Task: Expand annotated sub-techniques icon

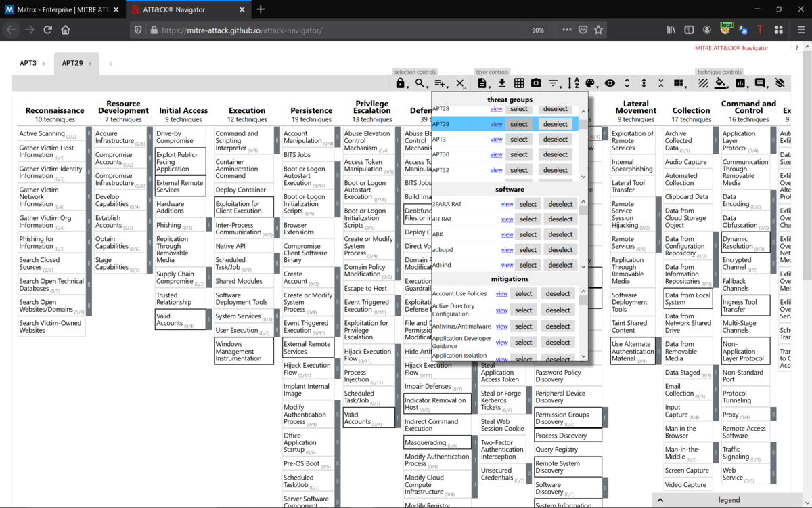Action: pyautogui.click(x=644, y=83)
